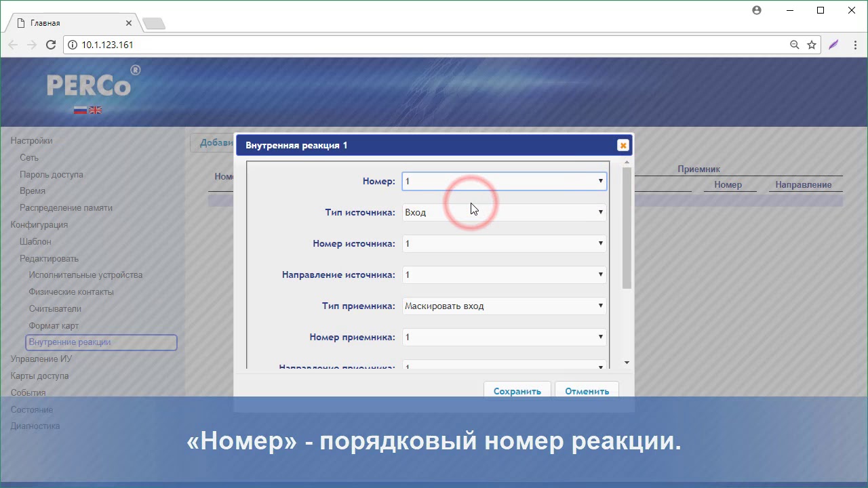Open the Формат карт page
This screenshot has height=488, width=868.
[54, 325]
